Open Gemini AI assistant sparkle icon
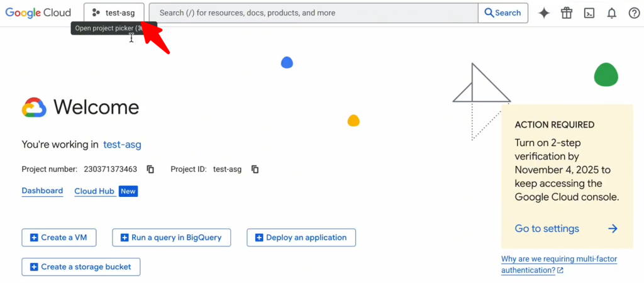This screenshot has height=283, width=644. [544, 13]
